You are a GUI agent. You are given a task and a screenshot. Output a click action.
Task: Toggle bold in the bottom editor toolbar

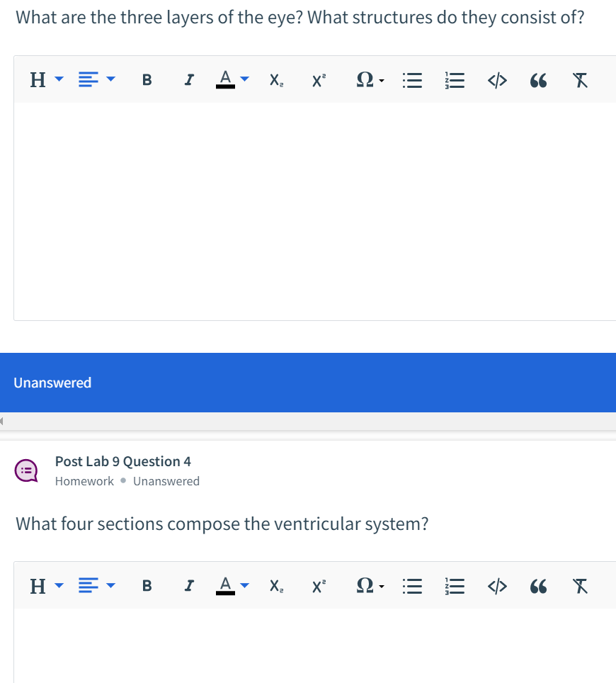click(147, 586)
